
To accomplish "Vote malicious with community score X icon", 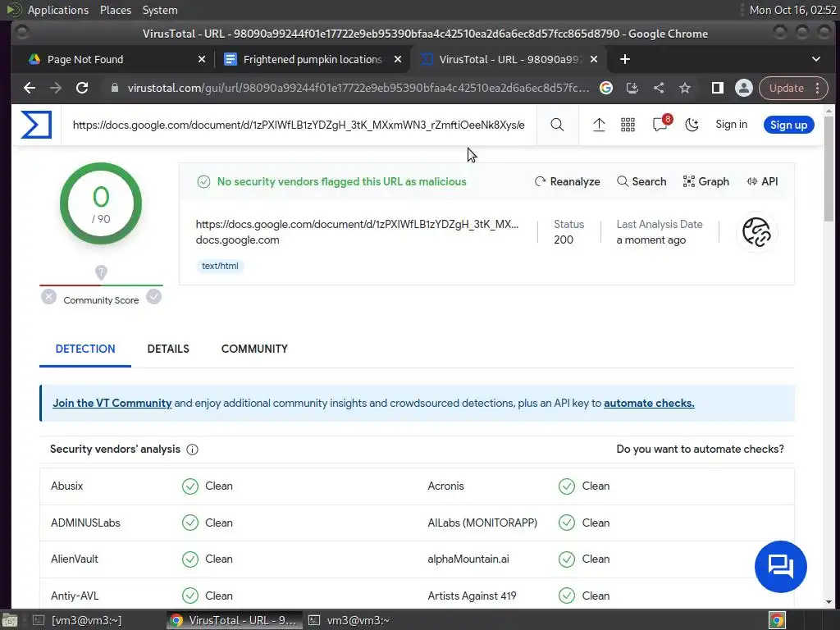I will coord(48,296).
